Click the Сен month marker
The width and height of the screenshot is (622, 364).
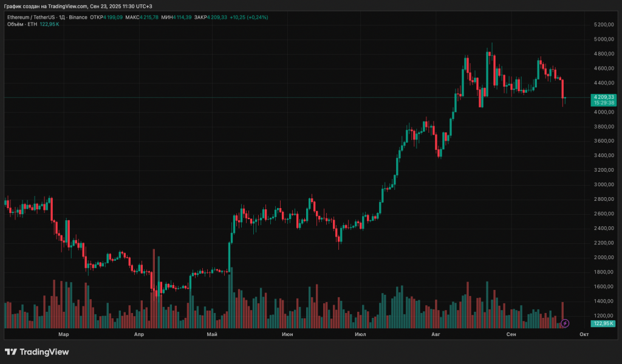511,334
